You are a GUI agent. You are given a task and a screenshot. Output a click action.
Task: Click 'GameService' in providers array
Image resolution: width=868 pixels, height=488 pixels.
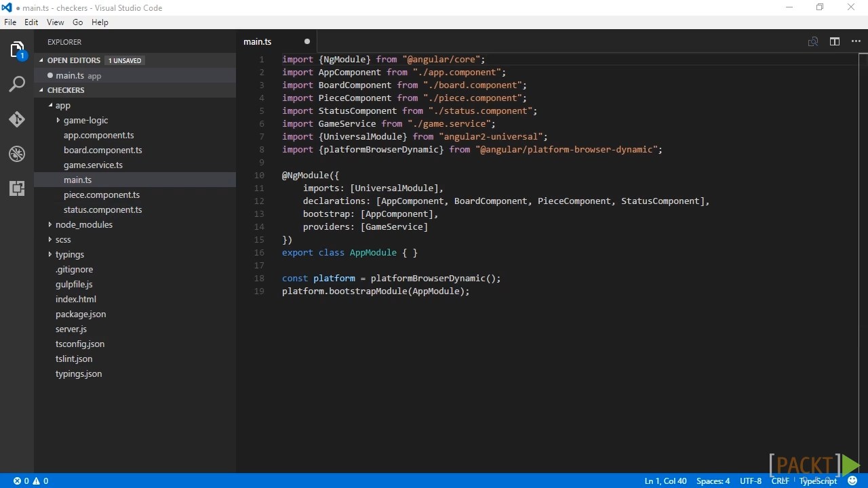click(x=394, y=226)
